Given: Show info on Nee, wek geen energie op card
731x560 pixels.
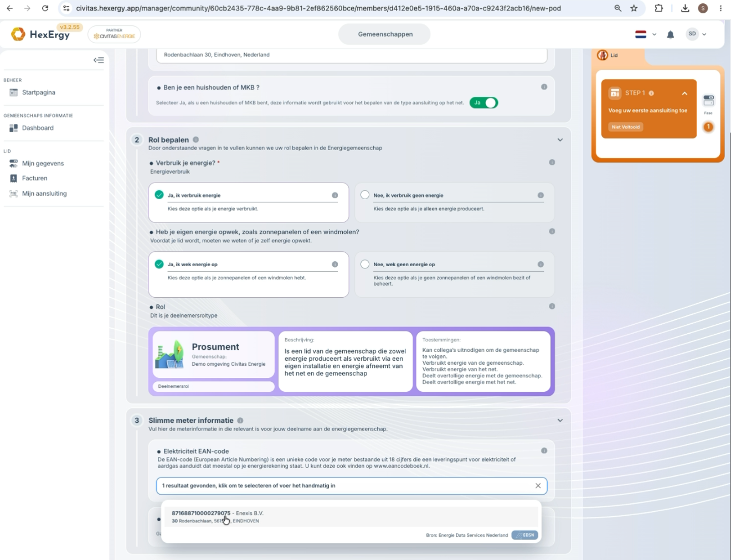Looking at the screenshot, I should pyautogui.click(x=540, y=264).
